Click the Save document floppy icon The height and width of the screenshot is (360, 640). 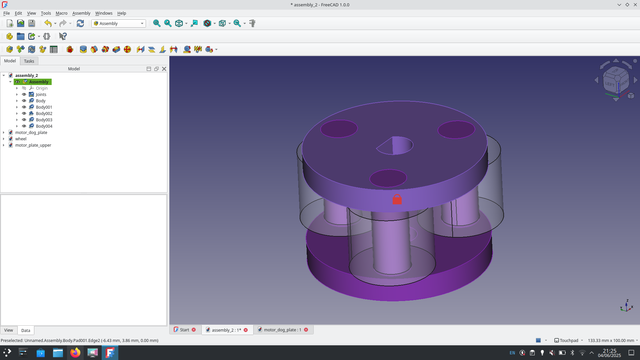pos(31,23)
